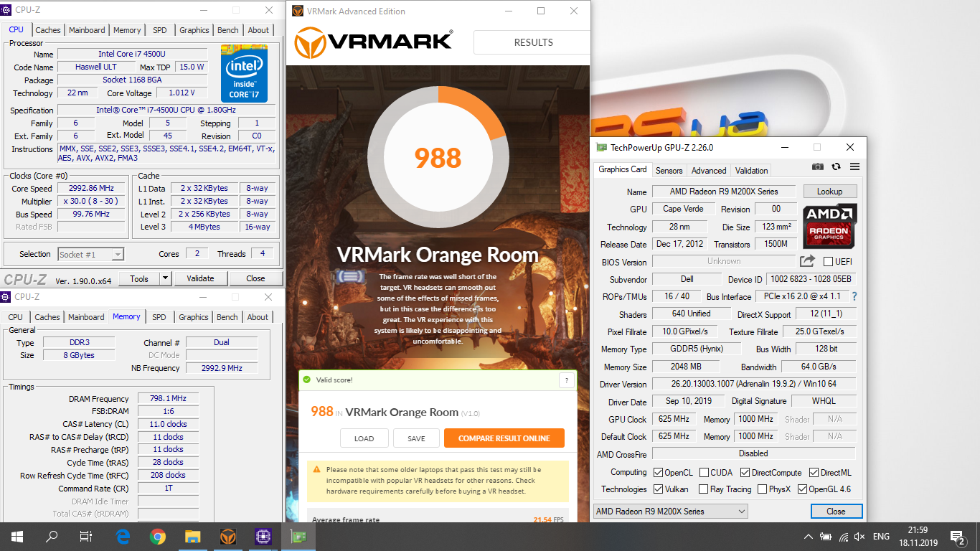Open Validation tab in GPU-Z
Image resolution: width=980 pixels, height=551 pixels.
[x=752, y=171]
